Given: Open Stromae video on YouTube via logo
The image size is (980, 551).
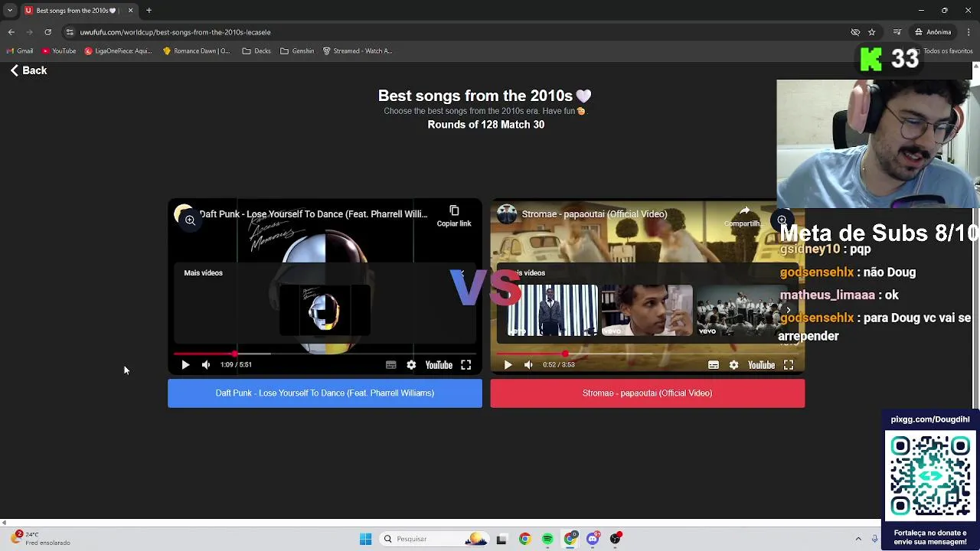Looking at the screenshot, I should point(761,365).
